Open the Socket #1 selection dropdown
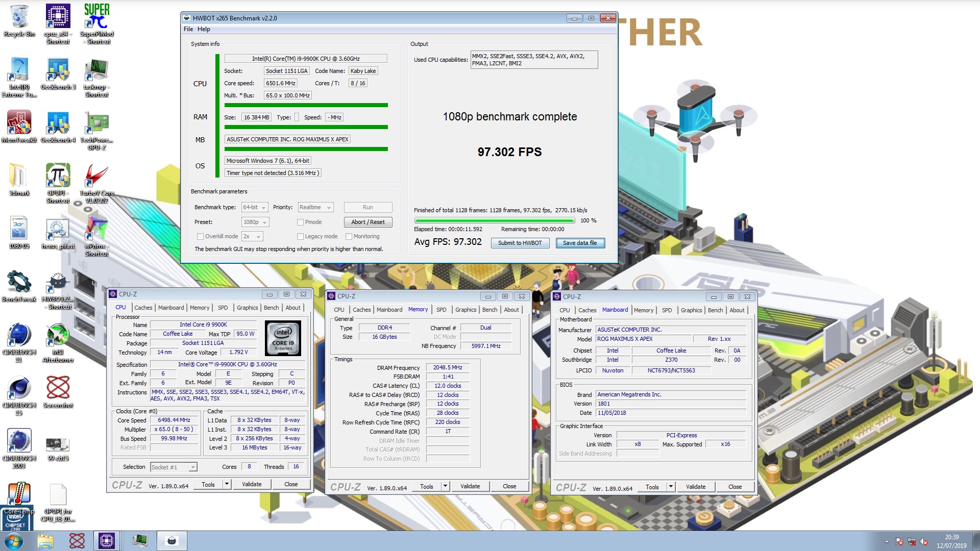 pos(174,467)
